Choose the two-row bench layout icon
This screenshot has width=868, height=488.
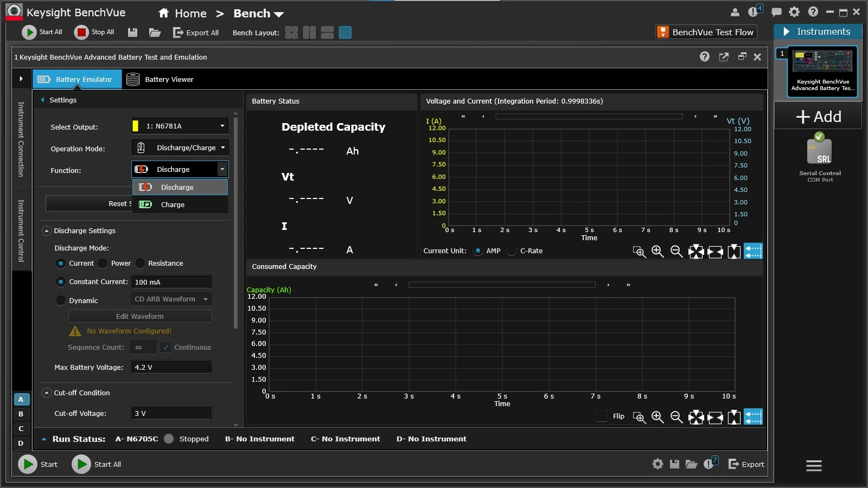[x=327, y=33]
